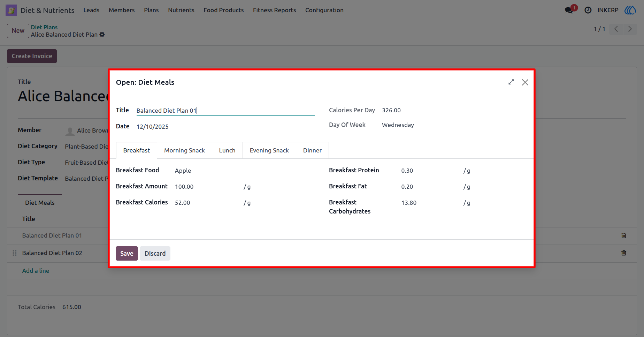Click the Add a line link
This screenshot has width=644, height=337.
[36, 271]
